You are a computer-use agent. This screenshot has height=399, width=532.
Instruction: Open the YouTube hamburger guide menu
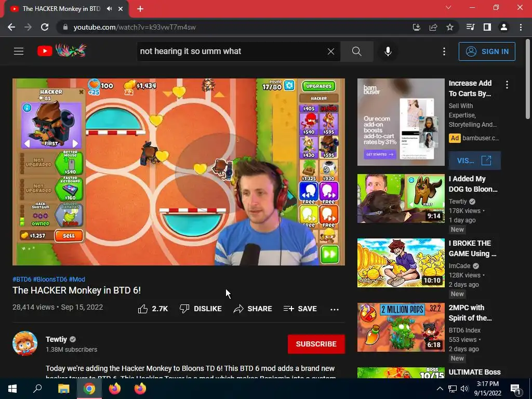(19, 51)
